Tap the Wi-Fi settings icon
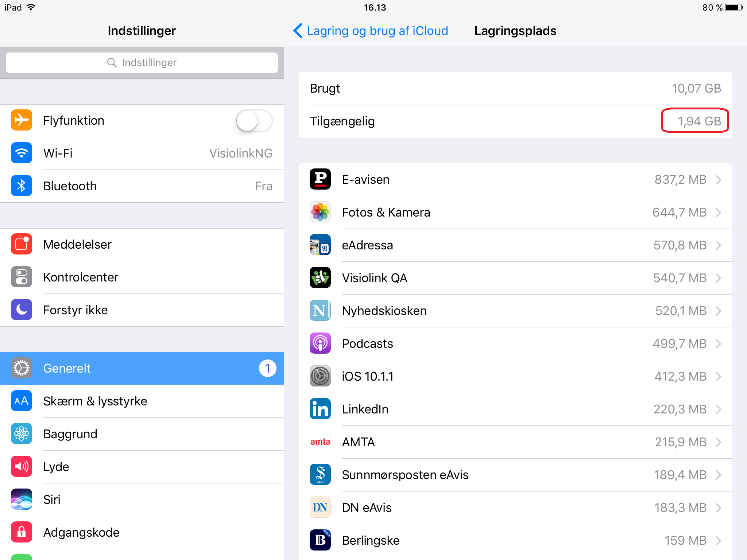 pyautogui.click(x=22, y=153)
